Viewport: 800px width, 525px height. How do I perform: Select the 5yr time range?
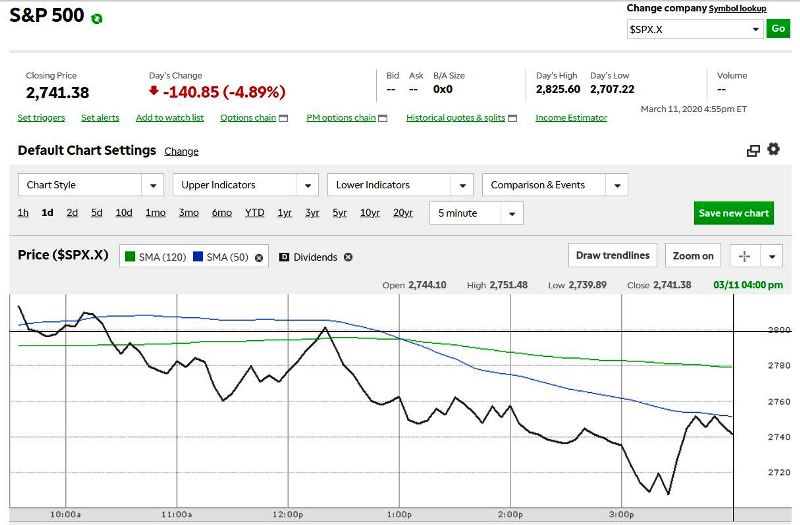pyautogui.click(x=340, y=213)
